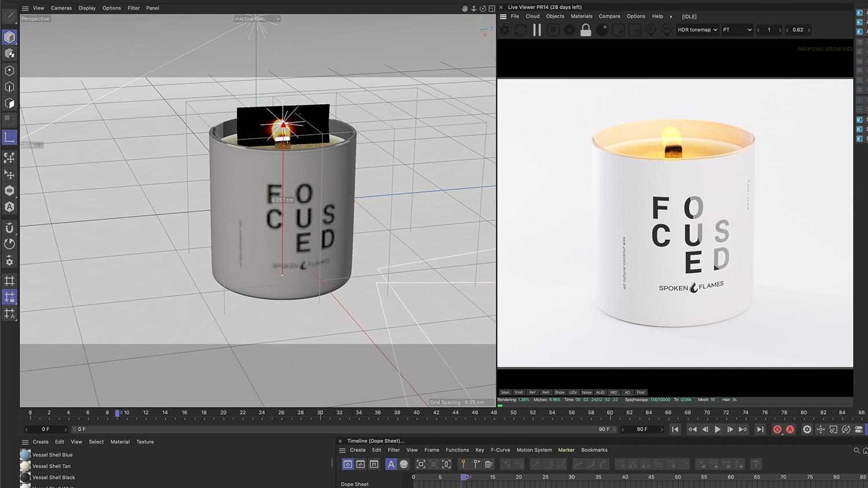Increase the Live Viewer value 1 stepper

pos(780,30)
